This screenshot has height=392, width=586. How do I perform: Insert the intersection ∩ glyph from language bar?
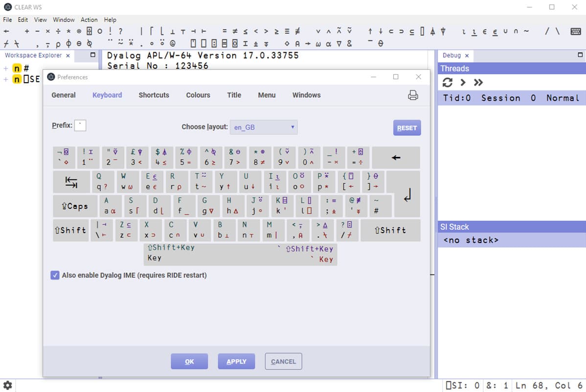[516, 31]
